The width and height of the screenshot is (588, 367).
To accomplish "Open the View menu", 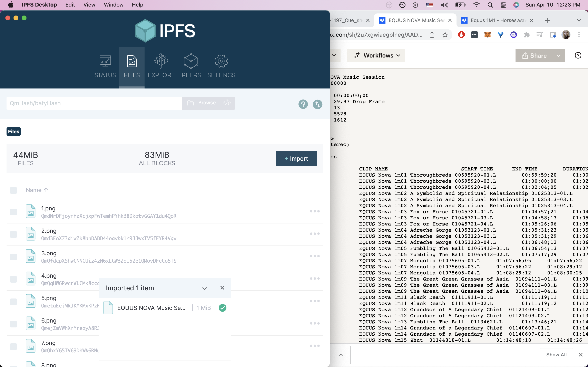I will 89,5.
